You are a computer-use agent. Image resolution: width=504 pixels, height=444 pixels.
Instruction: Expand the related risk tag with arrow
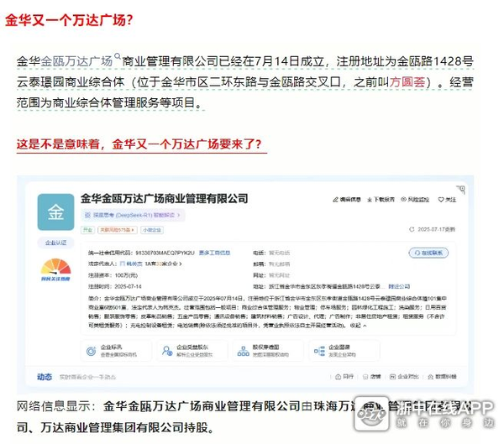118,230
